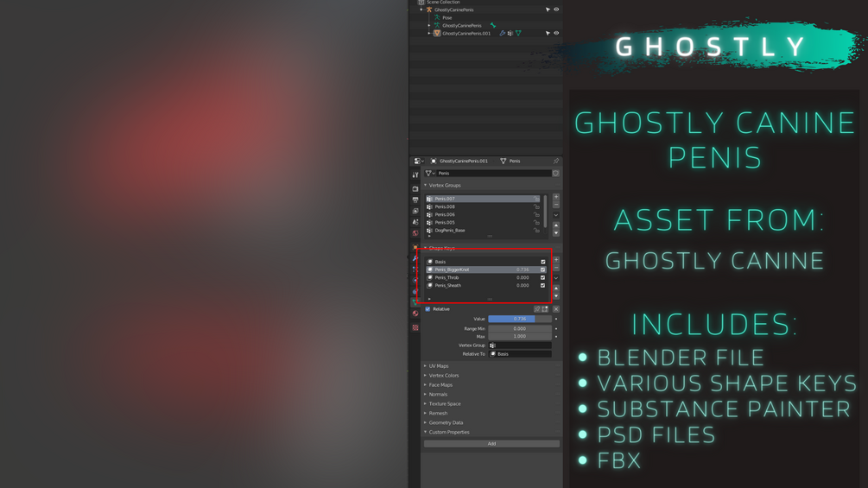Toggle selectability arrow for the .001 mesh
The width and height of the screenshot is (868, 488).
(x=548, y=33)
